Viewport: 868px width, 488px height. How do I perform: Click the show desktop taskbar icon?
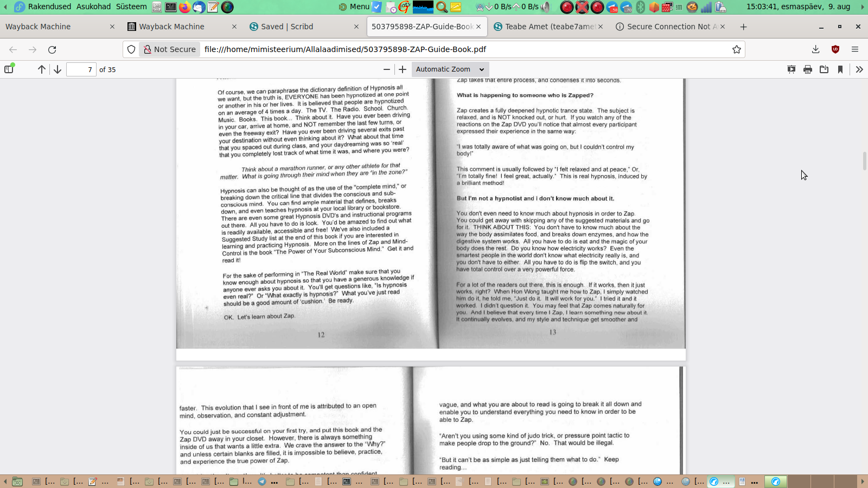(17, 481)
